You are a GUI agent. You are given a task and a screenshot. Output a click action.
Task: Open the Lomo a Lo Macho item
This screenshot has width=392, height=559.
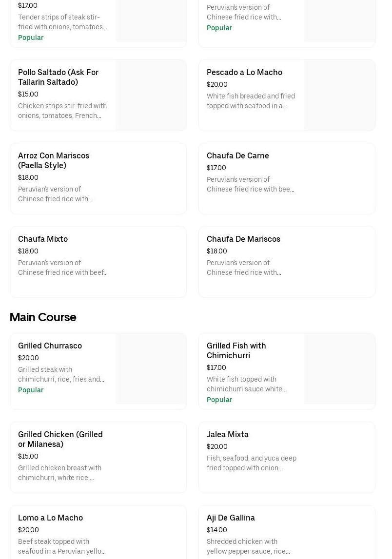(50, 518)
